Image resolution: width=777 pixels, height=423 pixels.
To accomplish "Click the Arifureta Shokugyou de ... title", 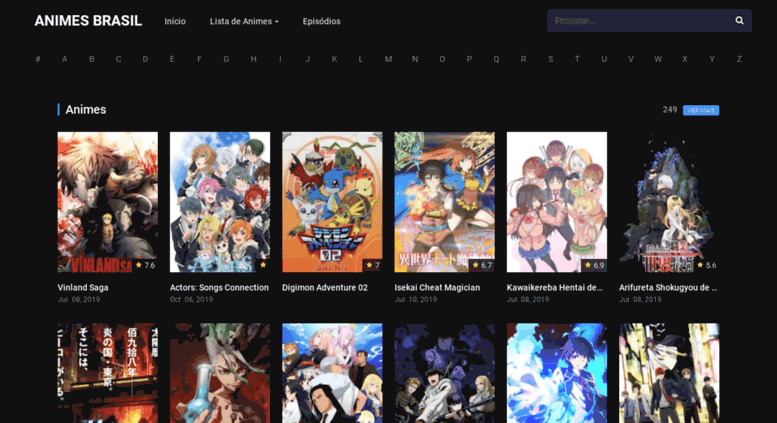I will click(668, 287).
